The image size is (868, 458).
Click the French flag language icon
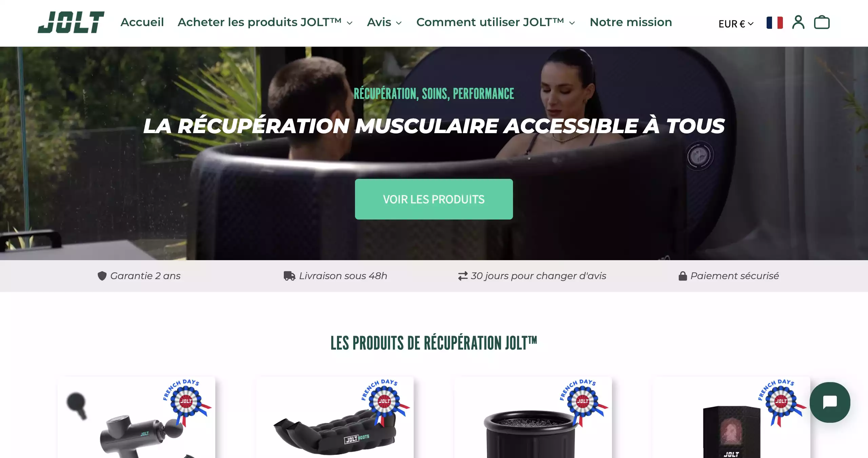(x=775, y=23)
